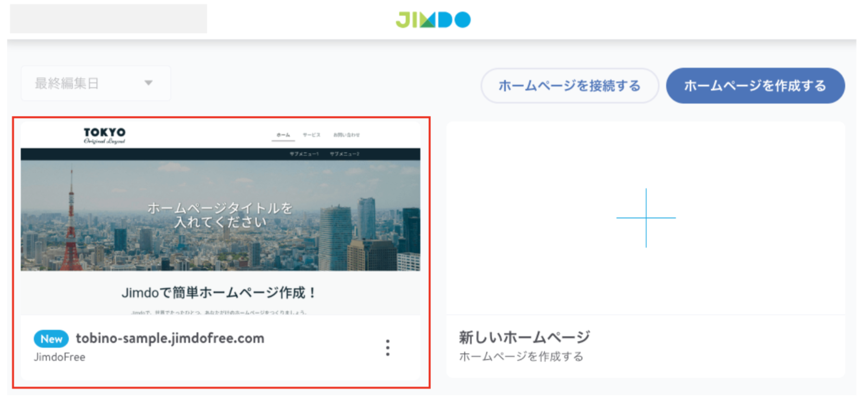Click お問い合わせ menu item in the site preview
This screenshot has height=407, width=868.
[347, 135]
